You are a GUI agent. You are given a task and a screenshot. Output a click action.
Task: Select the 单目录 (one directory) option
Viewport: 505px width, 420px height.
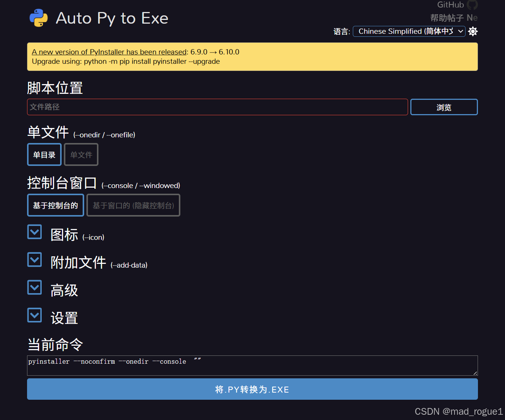(x=44, y=154)
